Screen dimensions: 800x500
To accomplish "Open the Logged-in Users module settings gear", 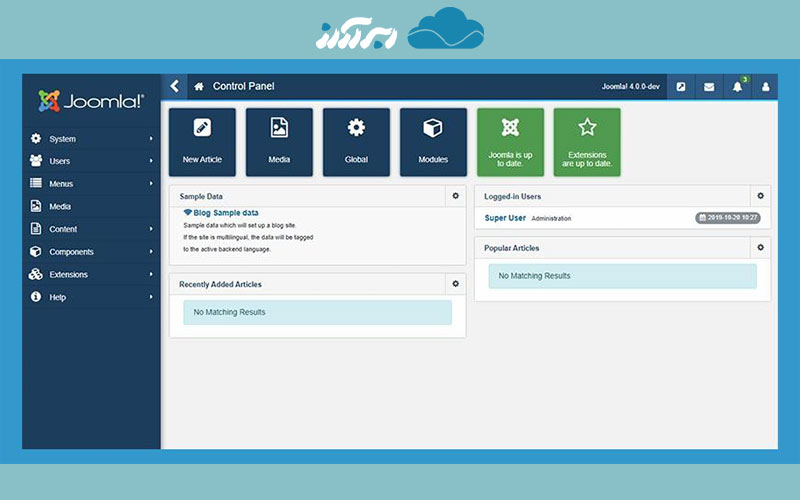I will tap(760, 196).
